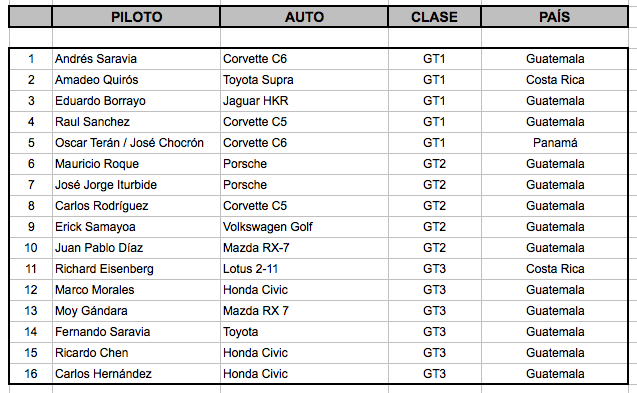Click Fernando Saravia's Toyota cell

304,332
